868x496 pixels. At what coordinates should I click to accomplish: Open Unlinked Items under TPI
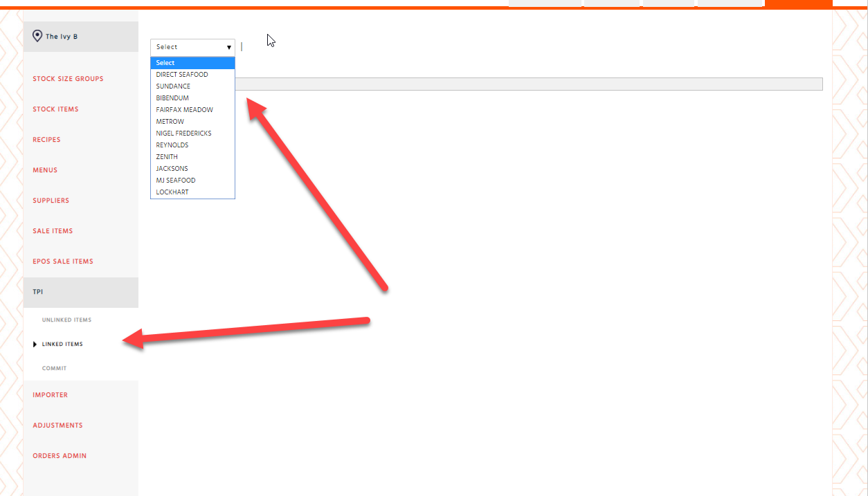click(x=66, y=320)
